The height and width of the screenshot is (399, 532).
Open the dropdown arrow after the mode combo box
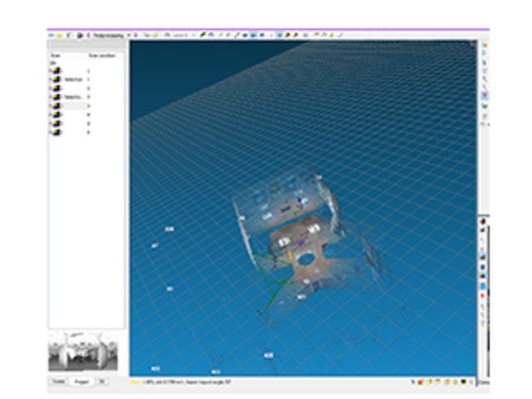(x=129, y=35)
